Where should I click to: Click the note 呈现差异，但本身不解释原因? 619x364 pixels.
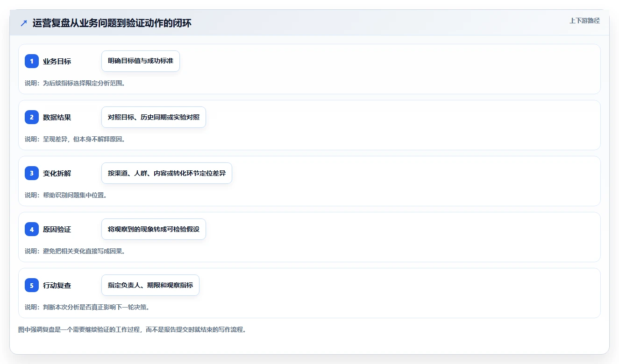84,139
